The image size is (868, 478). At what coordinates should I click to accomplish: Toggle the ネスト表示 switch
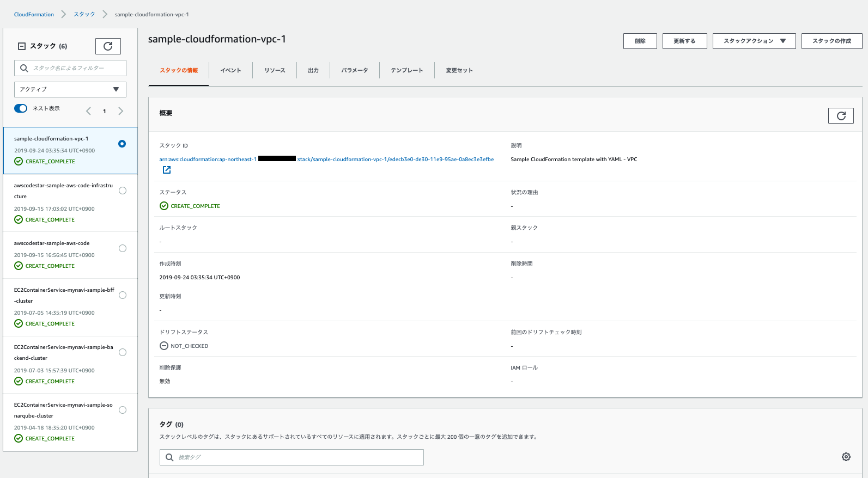tap(21, 108)
